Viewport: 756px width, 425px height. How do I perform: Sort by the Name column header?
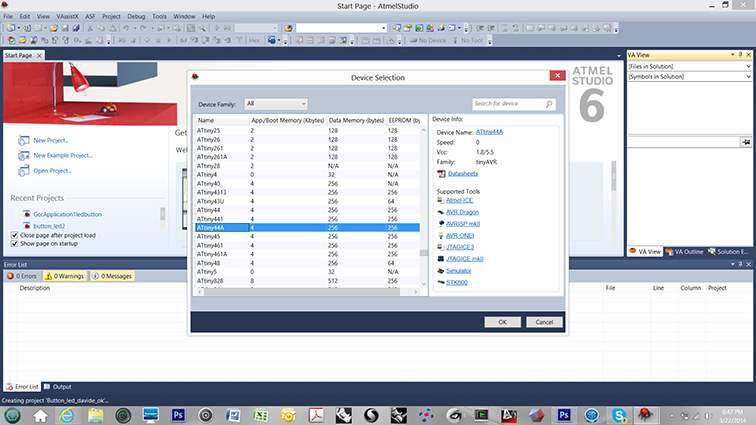(x=222, y=120)
